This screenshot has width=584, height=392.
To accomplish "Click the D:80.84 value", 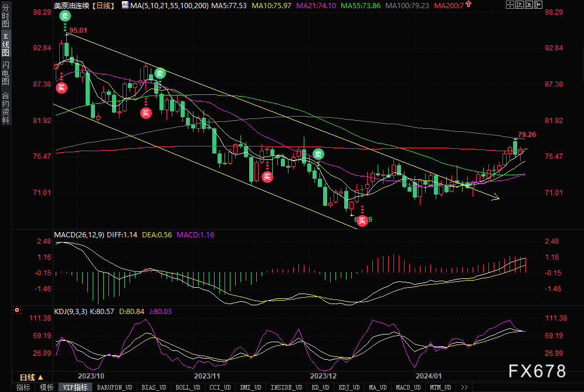I will [131, 312].
